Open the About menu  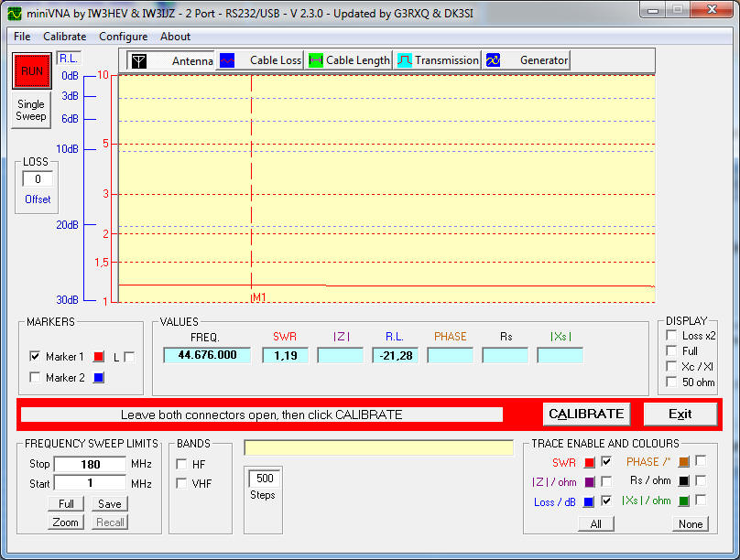175,37
